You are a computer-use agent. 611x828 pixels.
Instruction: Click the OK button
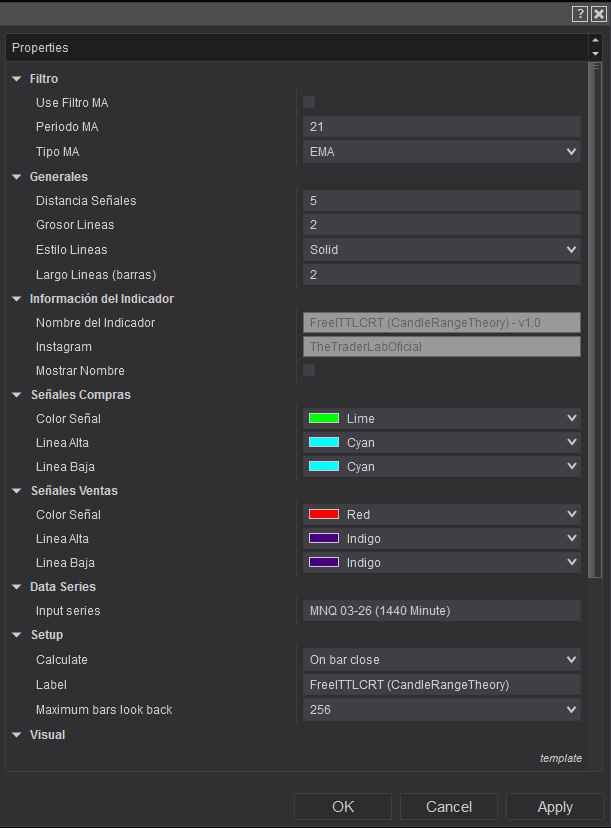pos(343,807)
